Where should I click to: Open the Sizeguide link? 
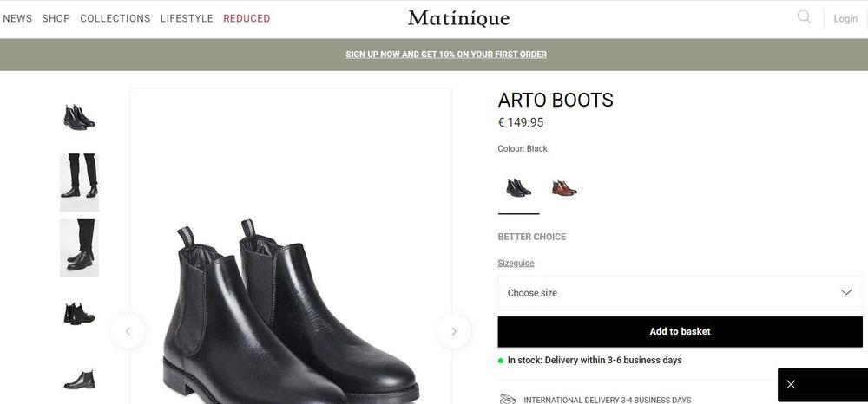click(516, 263)
